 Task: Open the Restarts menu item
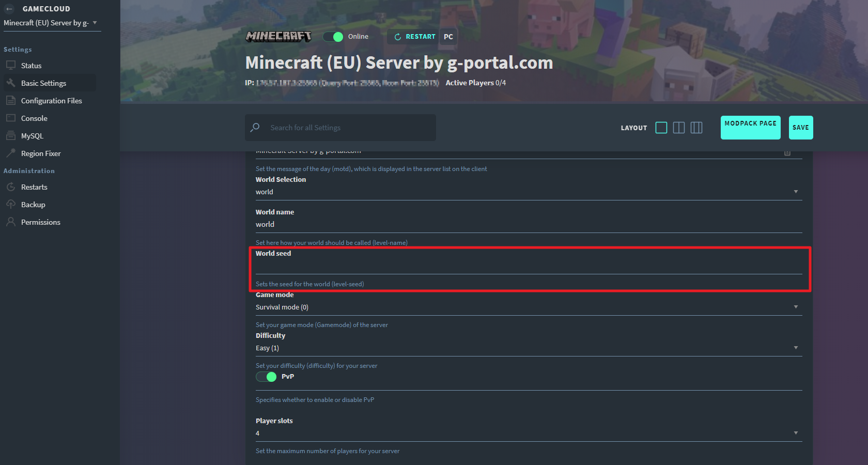point(11,187)
